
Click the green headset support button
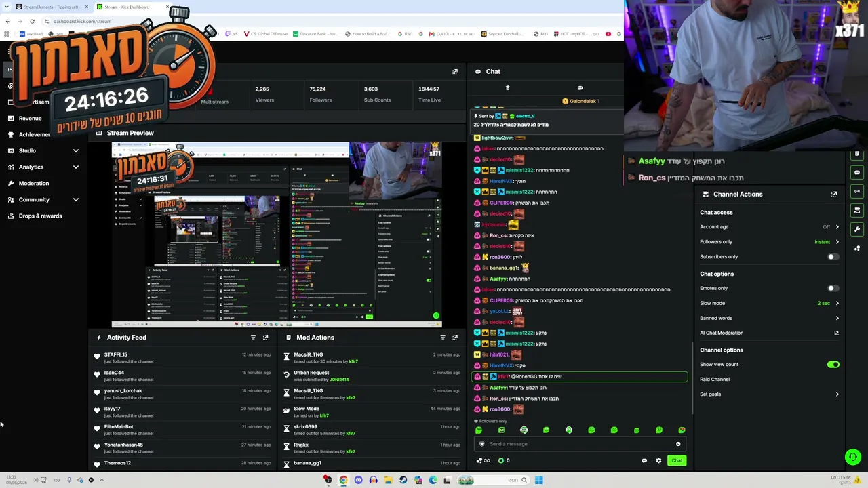tap(853, 457)
